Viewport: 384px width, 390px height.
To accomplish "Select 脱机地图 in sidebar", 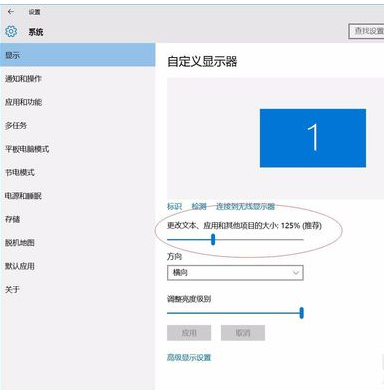I will 78,243.
